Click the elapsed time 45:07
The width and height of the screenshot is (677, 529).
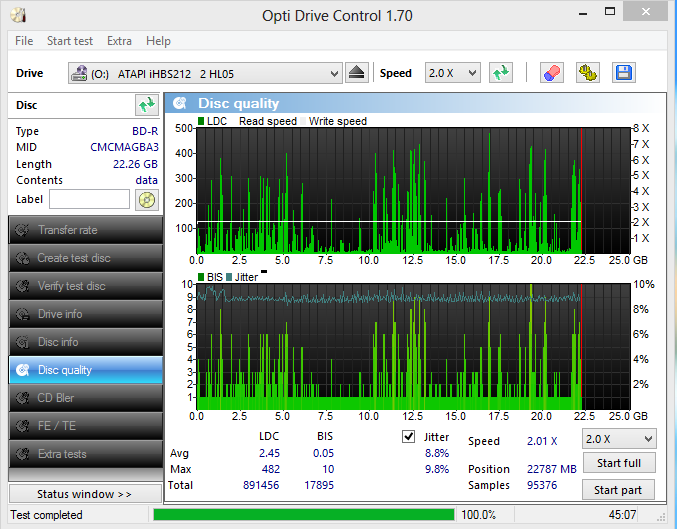622,515
